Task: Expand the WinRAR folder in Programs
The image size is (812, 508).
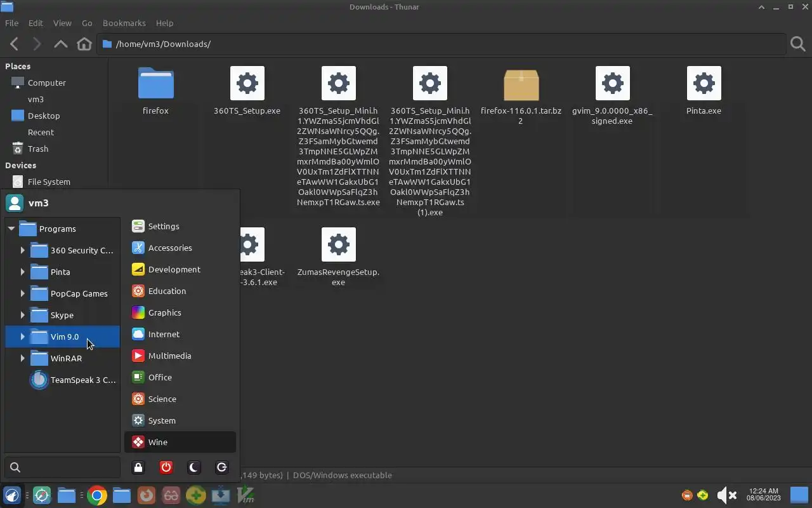Action: point(23,358)
